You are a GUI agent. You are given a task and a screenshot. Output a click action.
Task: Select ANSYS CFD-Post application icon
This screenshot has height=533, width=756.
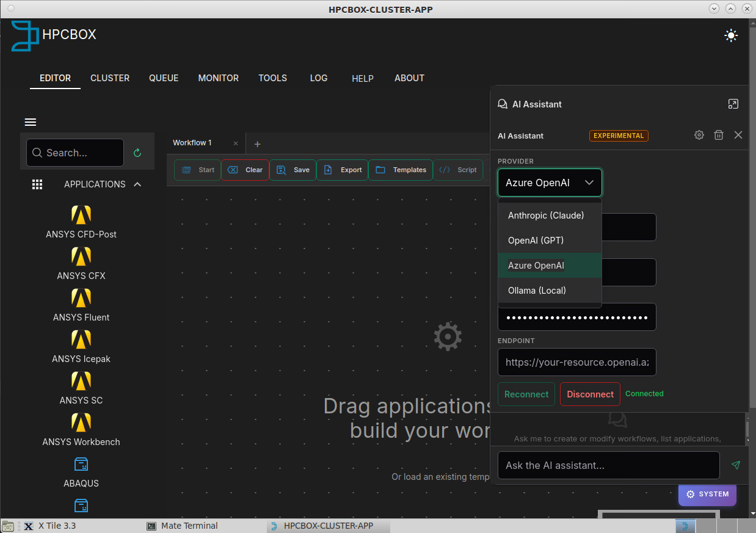(81, 215)
